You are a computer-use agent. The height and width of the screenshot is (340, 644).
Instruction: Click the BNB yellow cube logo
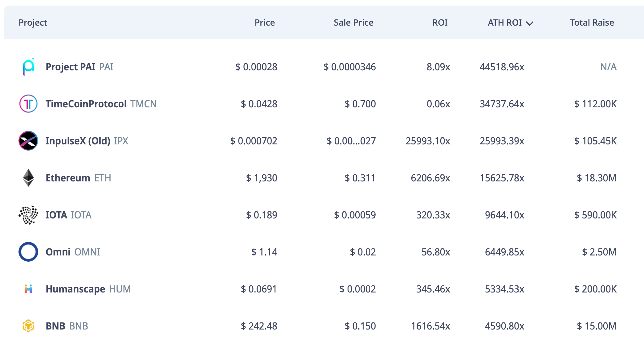pos(28,326)
